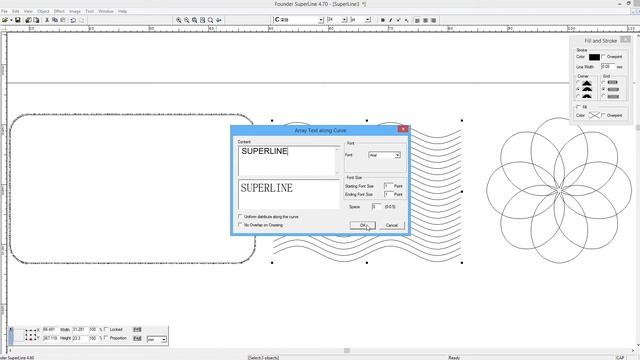
Task: Open the Edit menu
Action: [16, 11]
